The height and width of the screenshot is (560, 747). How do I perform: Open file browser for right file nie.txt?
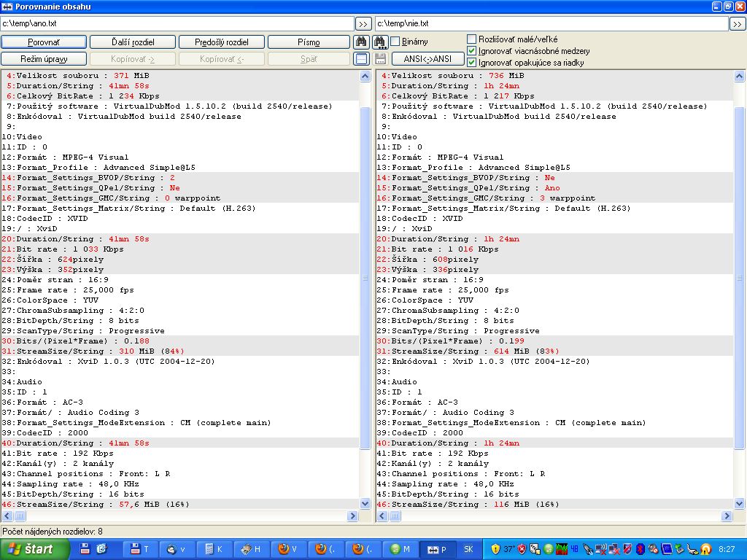click(x=737, y=24)
